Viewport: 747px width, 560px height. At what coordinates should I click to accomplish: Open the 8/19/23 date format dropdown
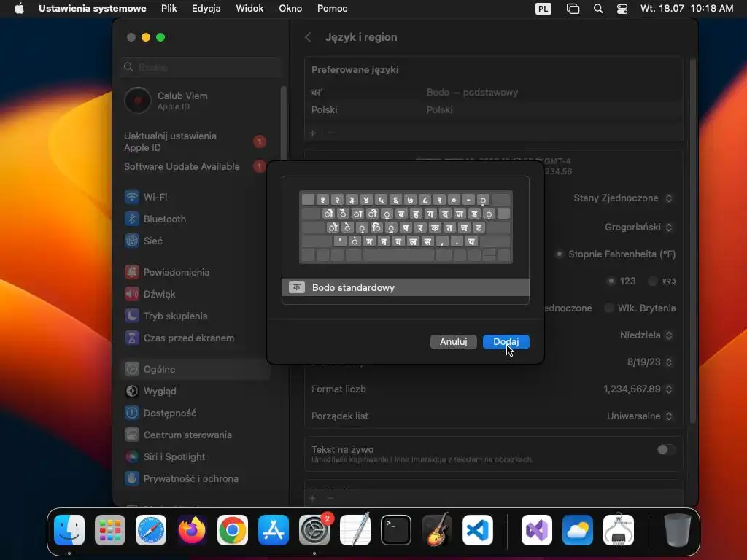[650, 362]
